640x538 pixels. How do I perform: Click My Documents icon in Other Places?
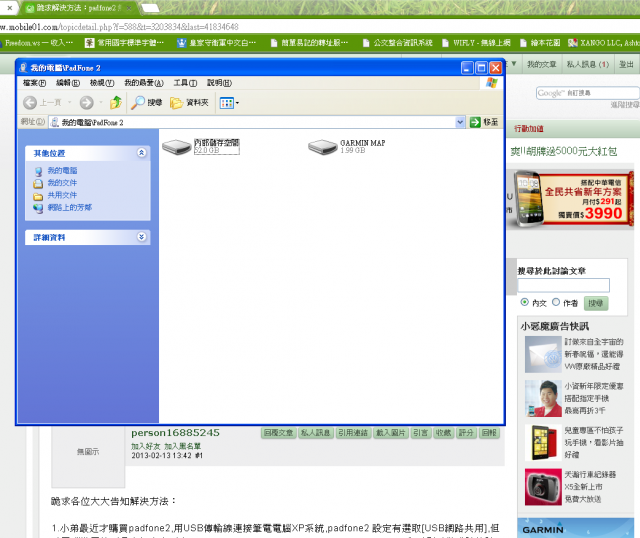[38, 183]
